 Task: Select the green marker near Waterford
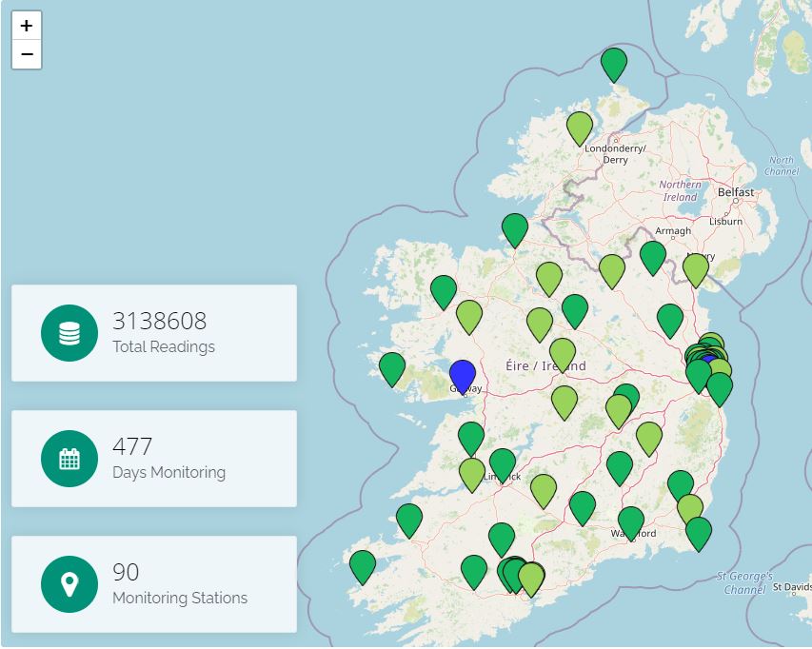[631, 521]
